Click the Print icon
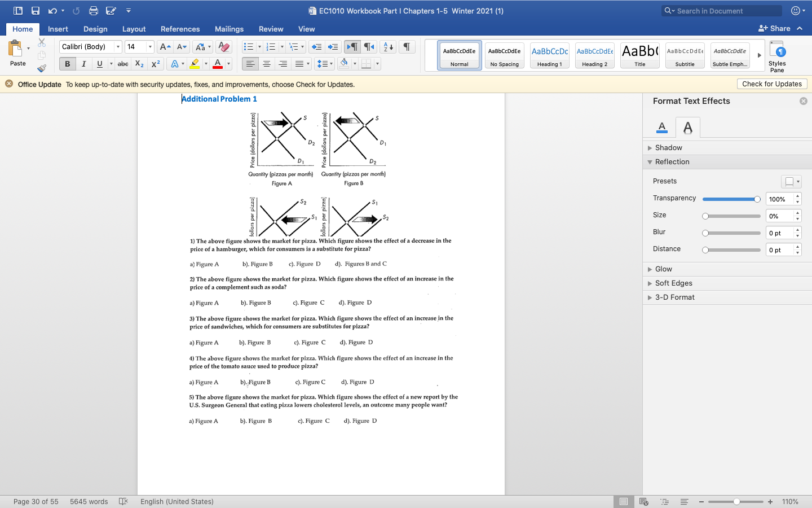This screenshot has height=508, width=812. coord(94,11)
